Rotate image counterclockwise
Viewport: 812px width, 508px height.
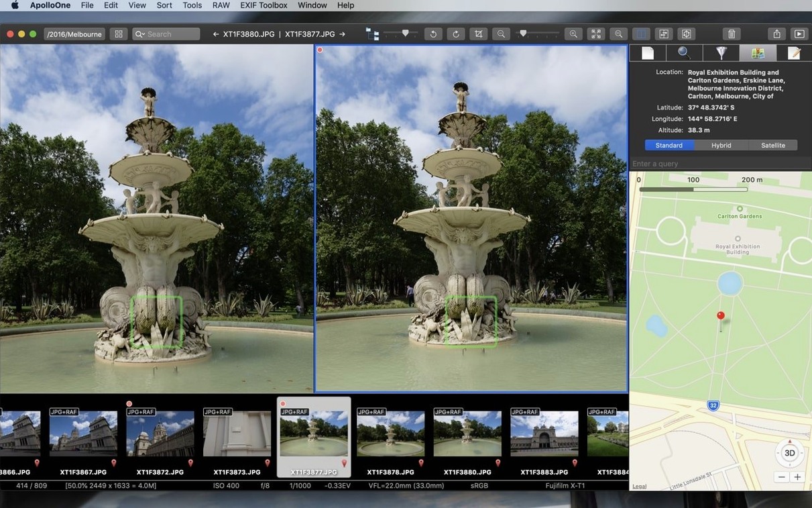point(433,34)
